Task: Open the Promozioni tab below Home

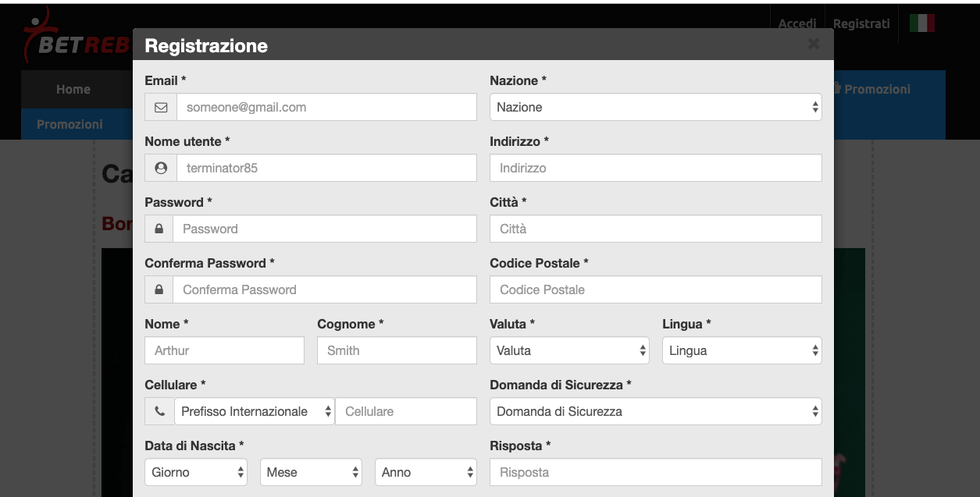Action: coord(69,124)
